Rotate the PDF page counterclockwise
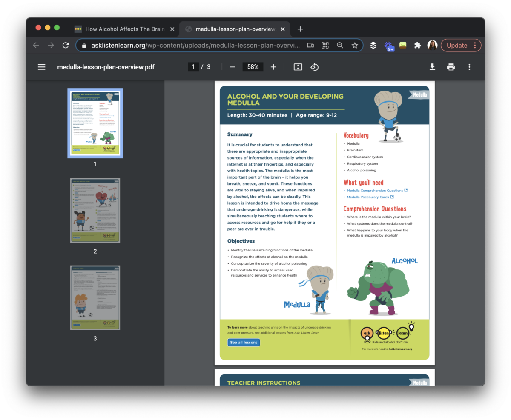The height and width of the screenshot is (420, 511). (315, 67)
